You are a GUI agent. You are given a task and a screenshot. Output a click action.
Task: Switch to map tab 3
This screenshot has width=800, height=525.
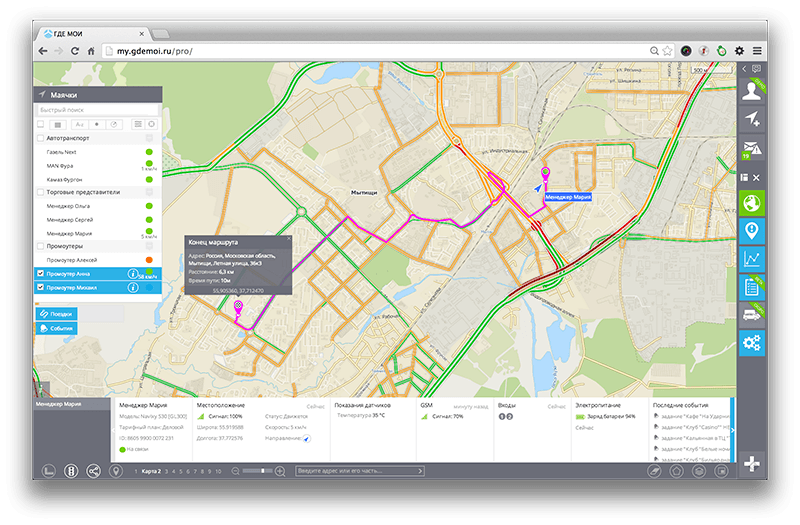click(166, 470)
